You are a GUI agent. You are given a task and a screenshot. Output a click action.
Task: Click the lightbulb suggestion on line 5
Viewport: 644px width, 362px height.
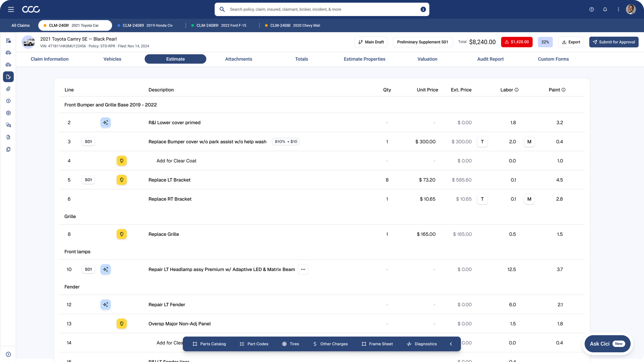click(x=122, y=180)
